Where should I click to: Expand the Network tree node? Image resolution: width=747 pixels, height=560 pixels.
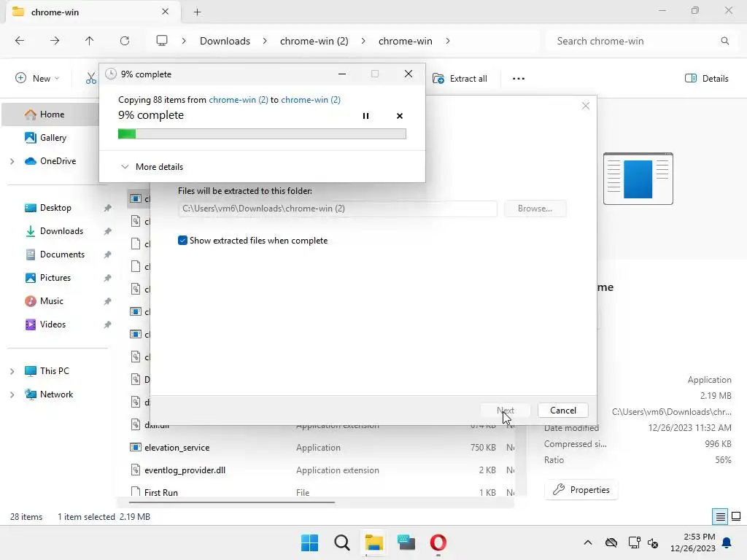(12, 394)
